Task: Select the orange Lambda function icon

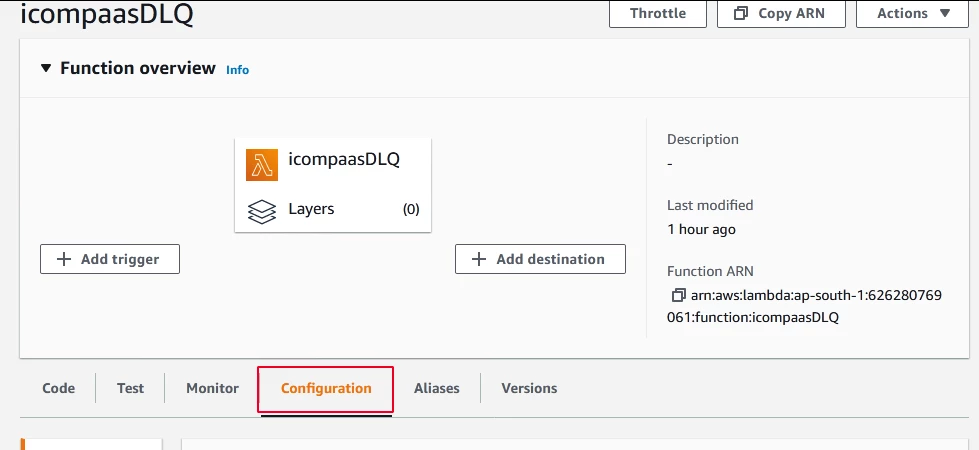Action: point(262,165)
